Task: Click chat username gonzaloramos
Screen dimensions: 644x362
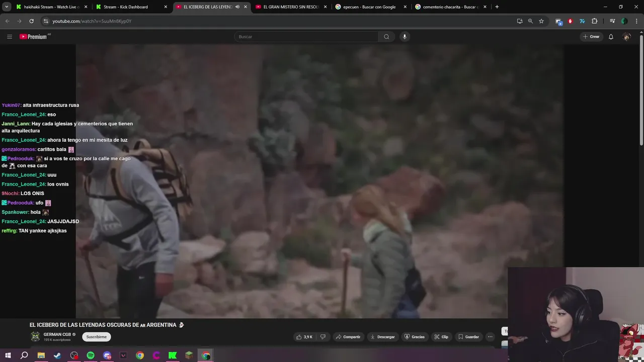Action: (x=19, y=149)
